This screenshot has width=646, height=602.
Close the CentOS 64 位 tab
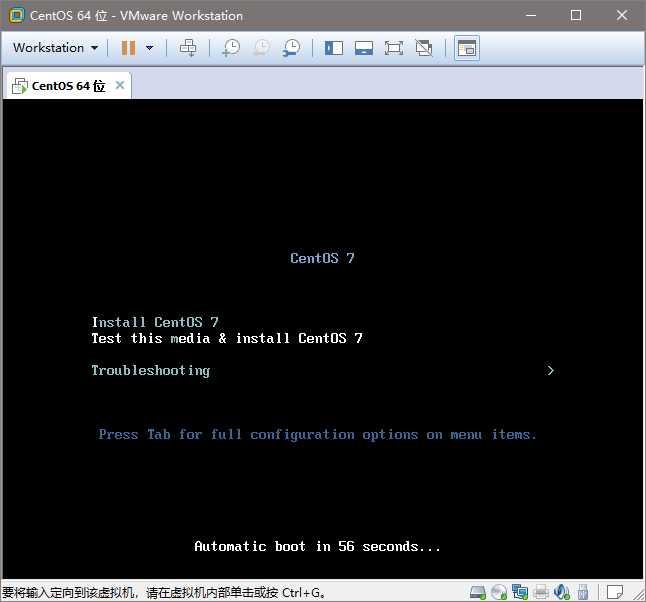pyautogui.click(x=120, y=85)
